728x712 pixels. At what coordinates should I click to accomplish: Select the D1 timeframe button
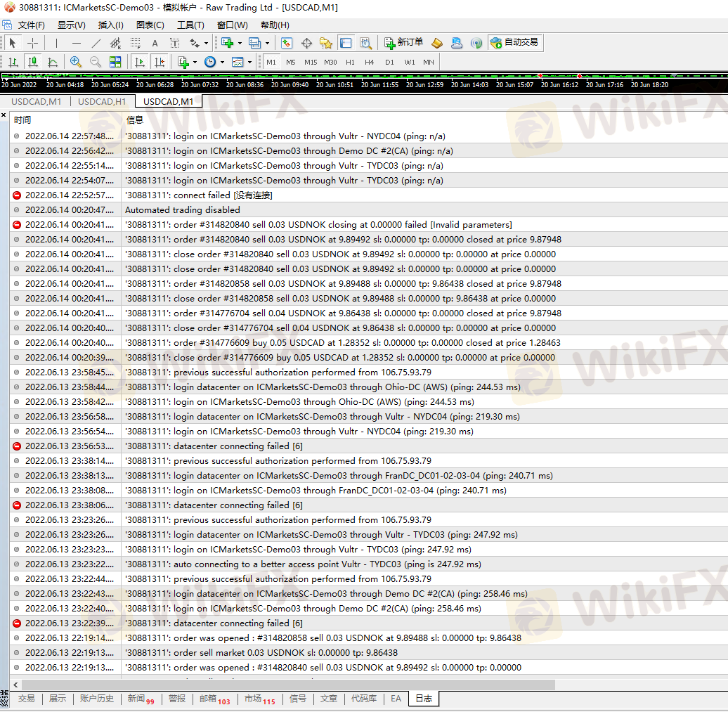pyautogui.click(x=389, y=63)
